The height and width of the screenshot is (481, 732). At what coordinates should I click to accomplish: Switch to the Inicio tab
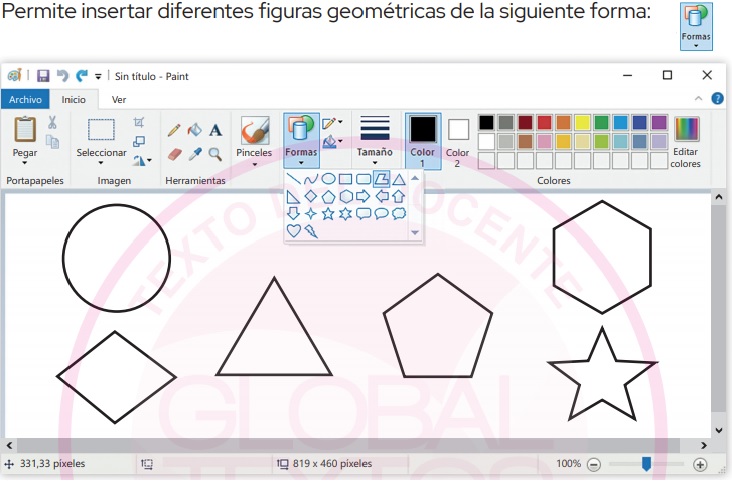click(74, 99)
